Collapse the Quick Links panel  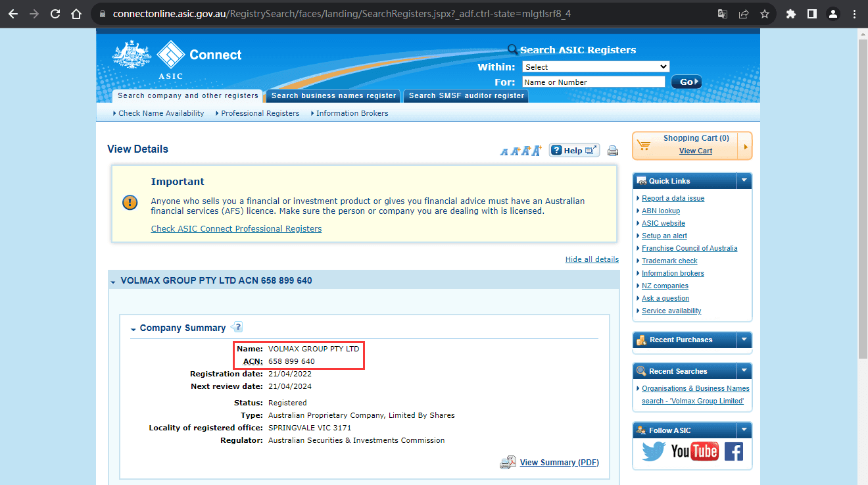tap(744, 180)
